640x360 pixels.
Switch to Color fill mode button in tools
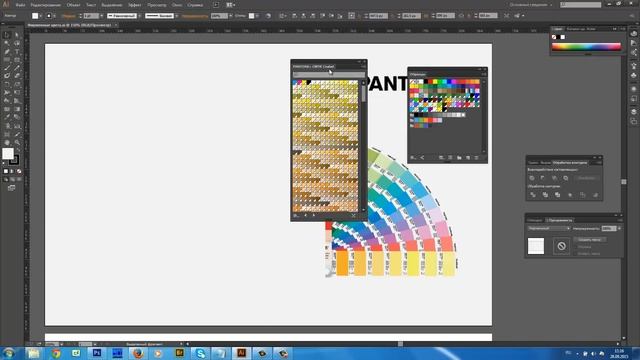click(6, 171)
